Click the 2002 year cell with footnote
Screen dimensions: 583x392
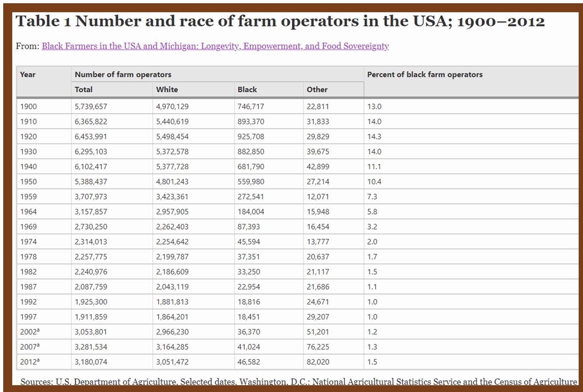(x=29, y=332)
